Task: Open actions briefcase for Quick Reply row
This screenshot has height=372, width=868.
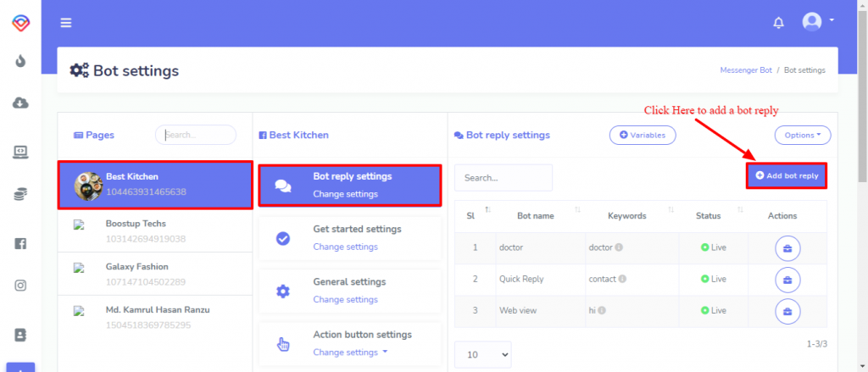Action: 787,280
